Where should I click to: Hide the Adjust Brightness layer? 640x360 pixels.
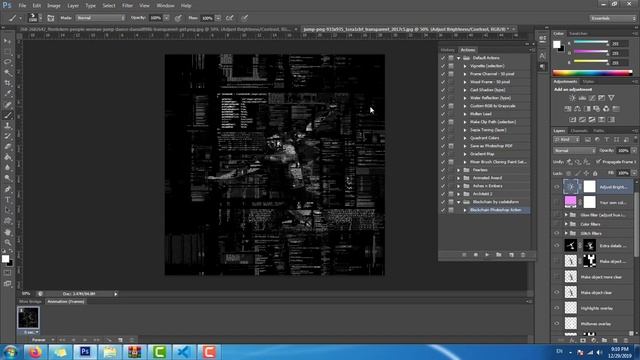pos(557,187)
